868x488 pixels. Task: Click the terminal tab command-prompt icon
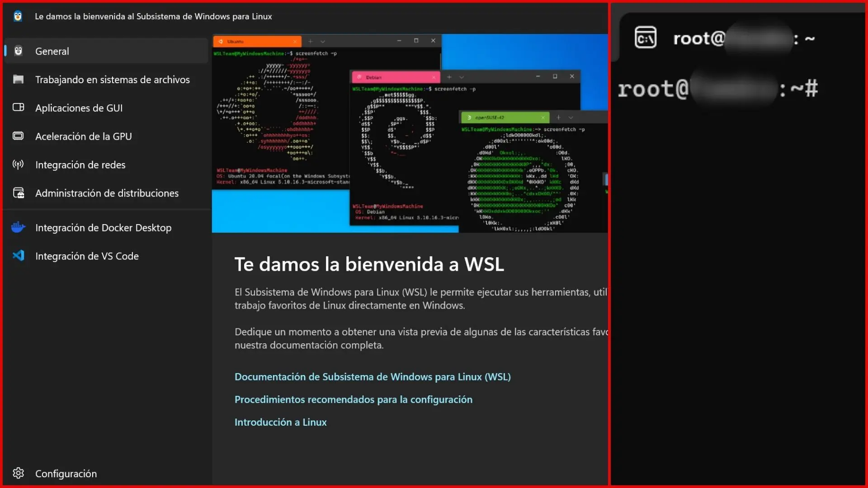pos(645,38)
